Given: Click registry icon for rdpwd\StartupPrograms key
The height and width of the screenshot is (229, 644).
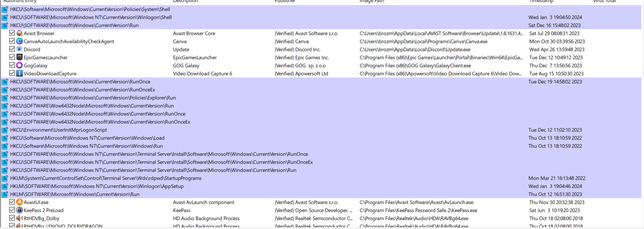Looking at the screenshot, I should (5, 178).
